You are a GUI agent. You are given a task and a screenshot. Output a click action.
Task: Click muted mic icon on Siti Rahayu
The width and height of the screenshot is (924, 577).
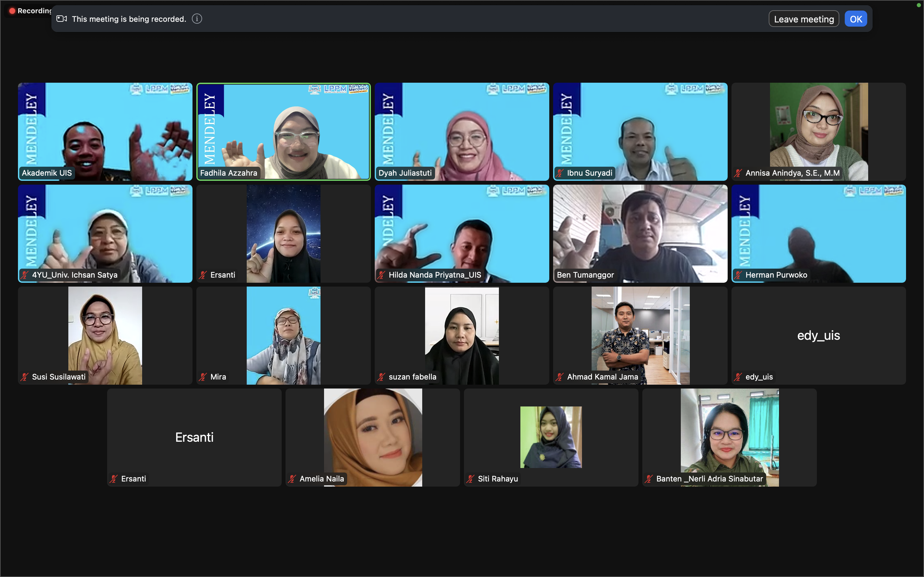tap(470, 479)
